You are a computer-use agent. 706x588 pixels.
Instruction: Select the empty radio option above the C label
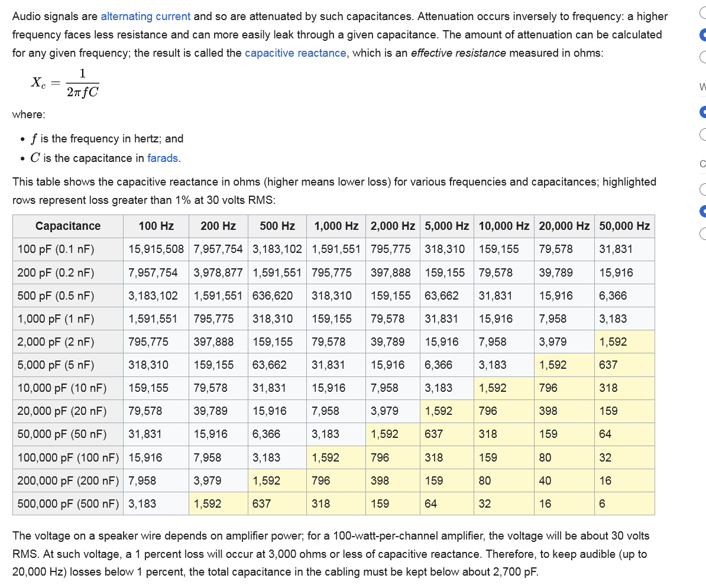(x=703, y=134)
